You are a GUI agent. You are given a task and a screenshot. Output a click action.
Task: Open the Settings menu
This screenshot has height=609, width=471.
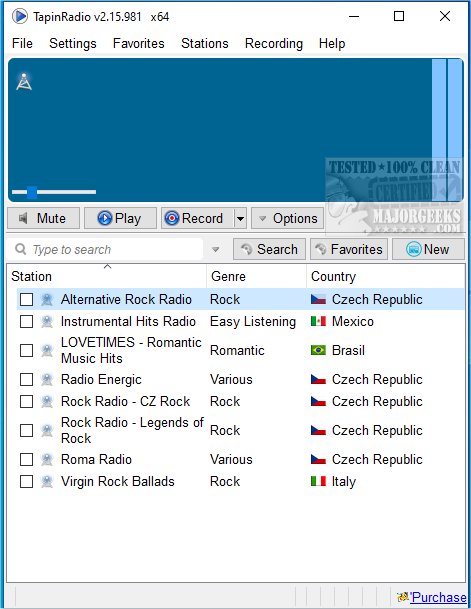coord(73,43)
